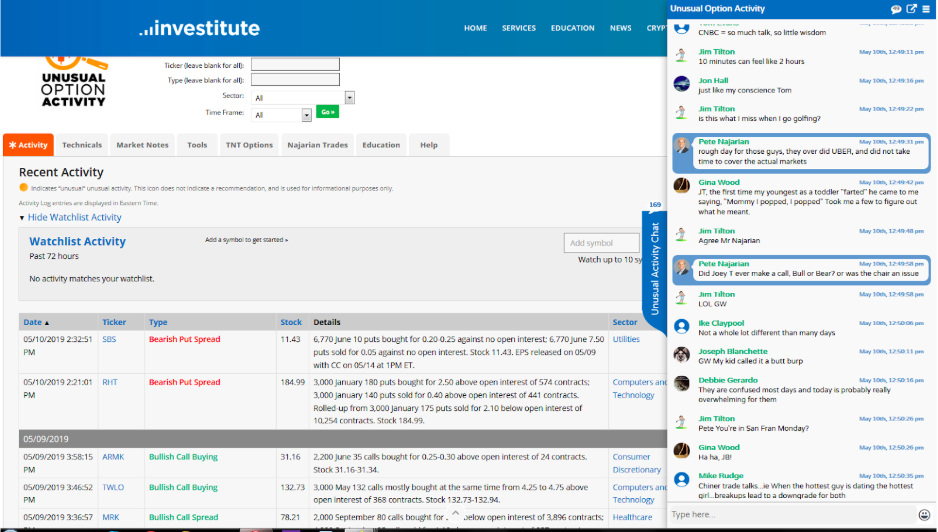This screenshot has height=532, width=938.
Task: Open the Education tab below the filters
Action: click(381, 145)
